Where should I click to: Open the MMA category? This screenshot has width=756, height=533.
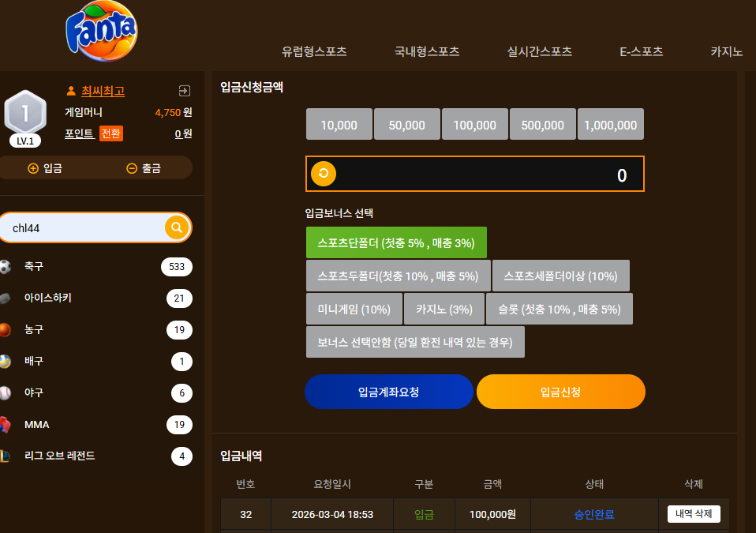(x=96, y=425)
